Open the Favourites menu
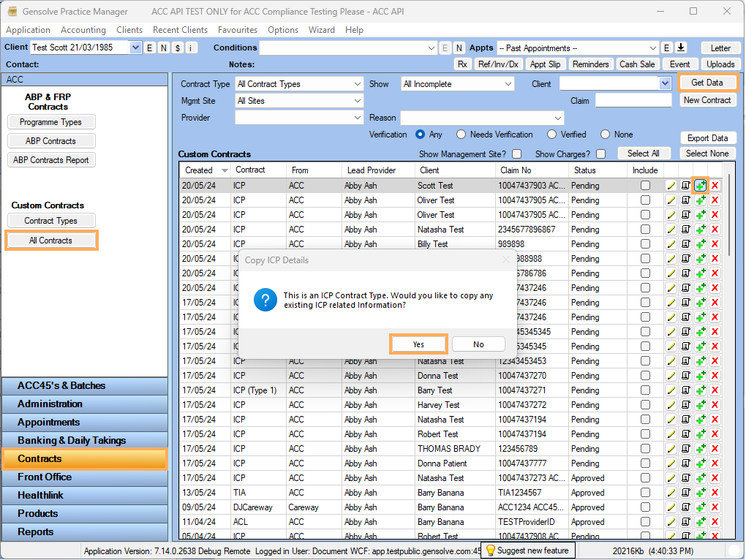746x560 pixels. coord(238,29)
